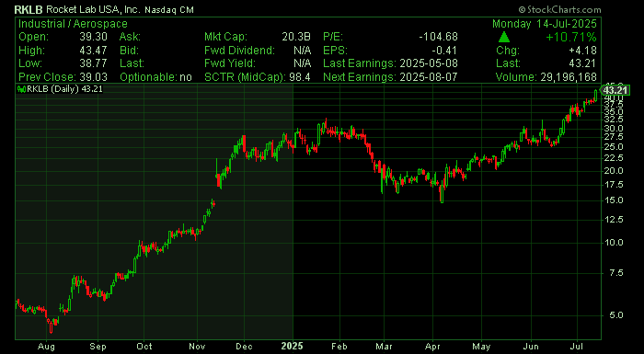Click the +10.71% percent change value

coord(571,38)
